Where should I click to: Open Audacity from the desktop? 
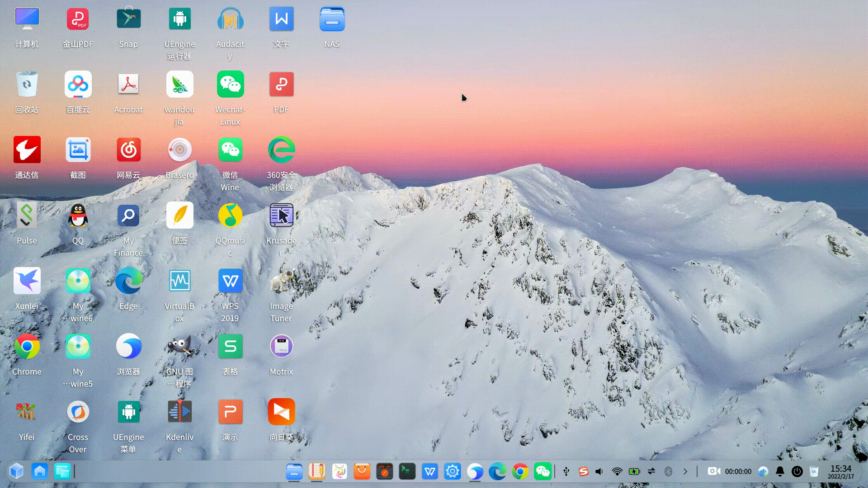coord(230,19)
